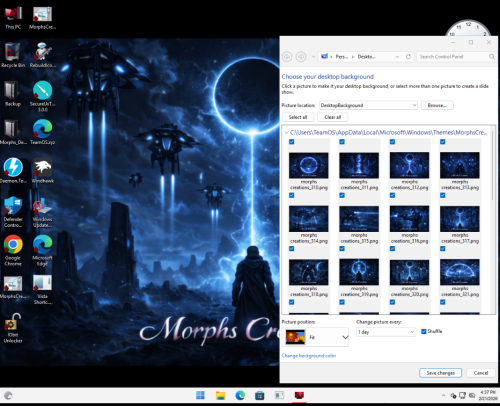
Task: Open recent locations dropdown arrow
Action: coord(313,57)
